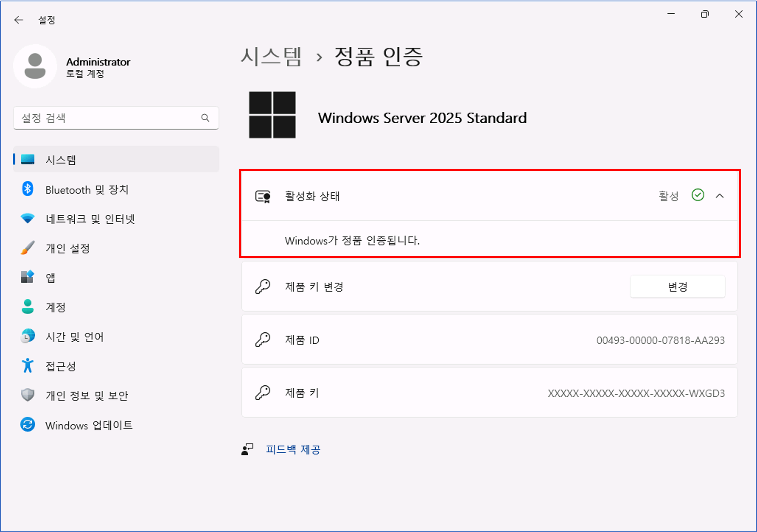This screenshot has width=757, height=532.
Task: Collapse the 활성화 상태 chevron
Action: coord(720,196)
